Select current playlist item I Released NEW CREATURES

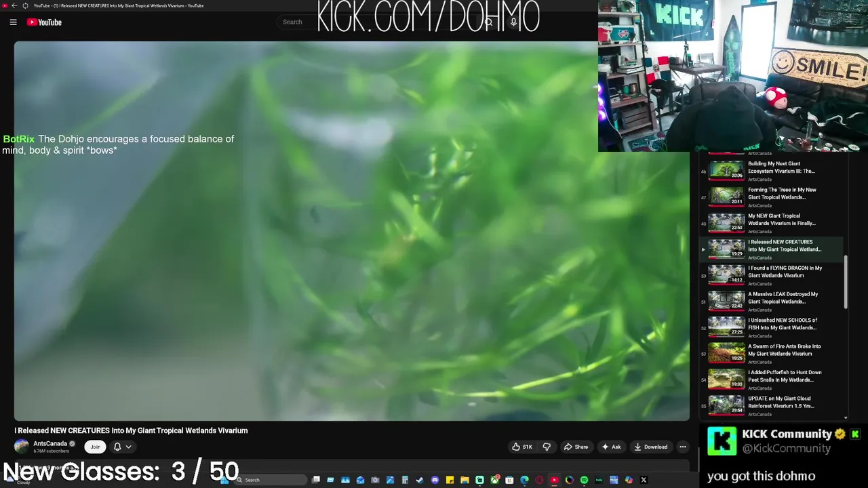pyautogui.click(x=772, y=249)
